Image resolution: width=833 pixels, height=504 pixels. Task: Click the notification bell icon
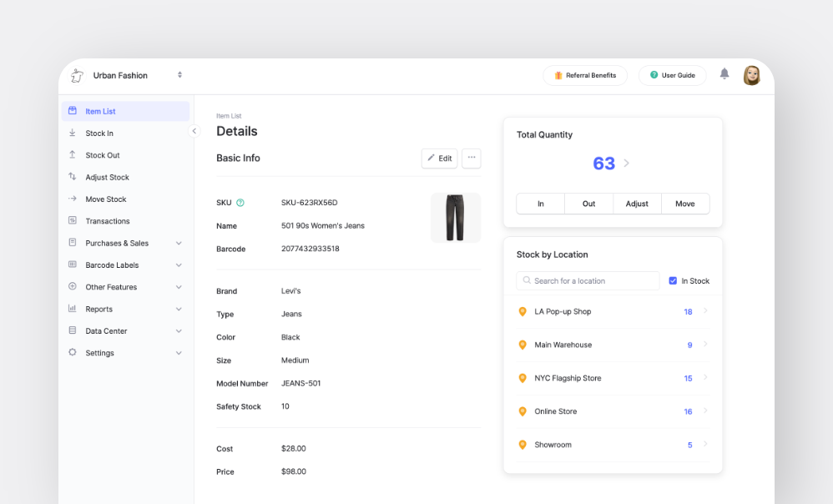coord(724,75)
